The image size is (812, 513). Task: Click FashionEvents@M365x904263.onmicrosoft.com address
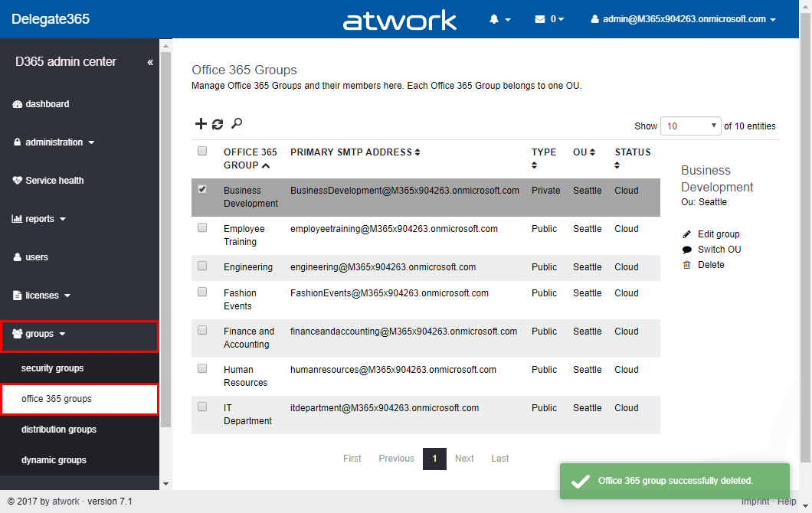coord(389,293)
